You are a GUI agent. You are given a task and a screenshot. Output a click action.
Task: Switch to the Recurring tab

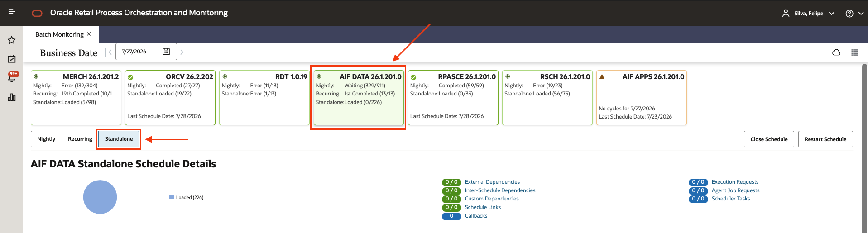pyautogui.click(x=80, y=139)
